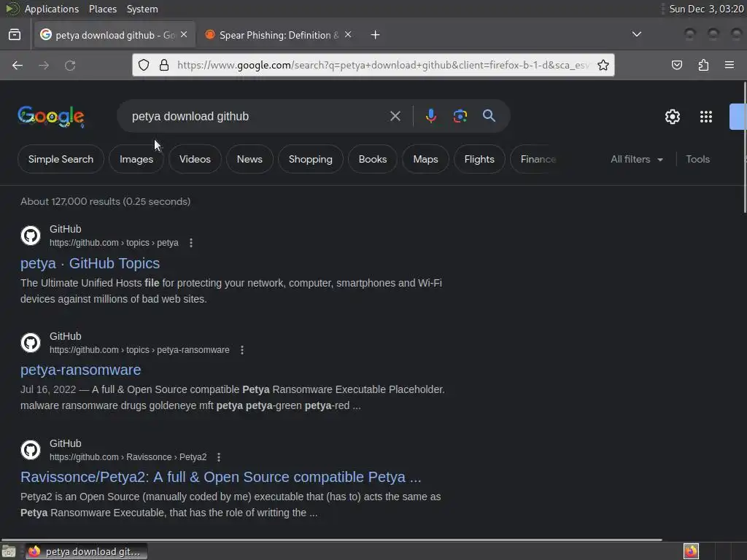Open a new tab with plus button
Viewport: 747px width, 560px height.
376,35
